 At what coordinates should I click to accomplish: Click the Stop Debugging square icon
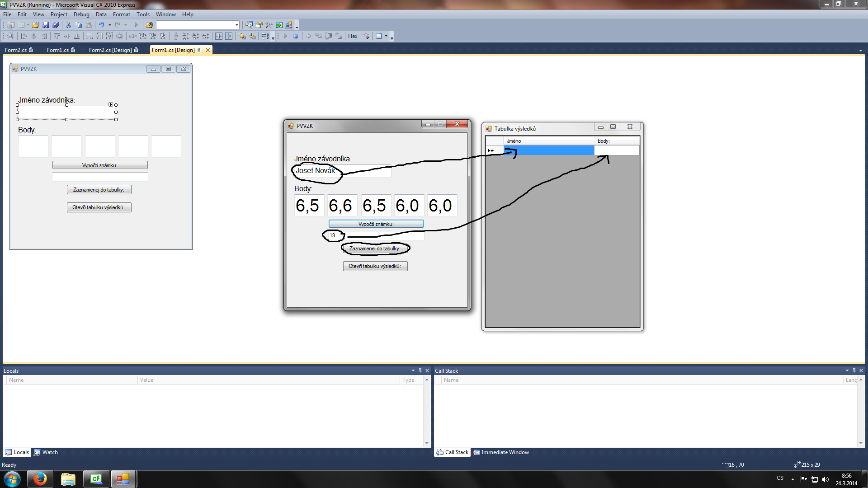pyautogui.click(x=296, y=36)
